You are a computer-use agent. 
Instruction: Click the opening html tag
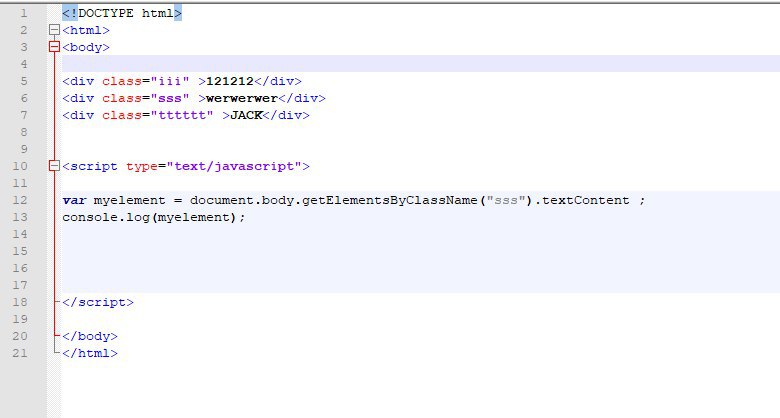click(x=86, y=30)
